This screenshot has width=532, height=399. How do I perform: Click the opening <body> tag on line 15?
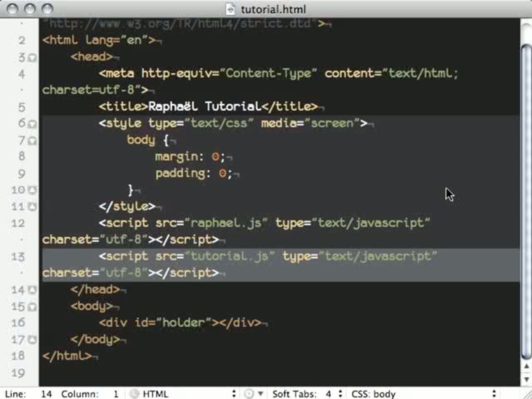pyautogui.click(x=92, y=306)
